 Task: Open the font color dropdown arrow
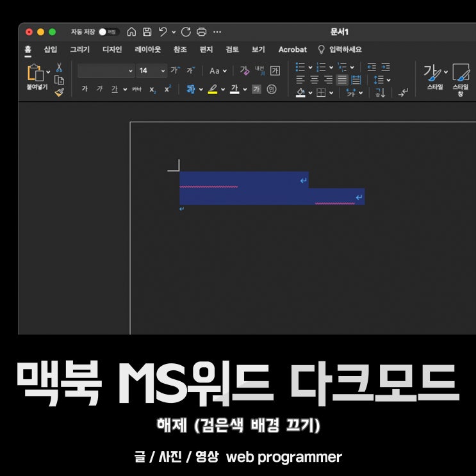click(245, 89)
